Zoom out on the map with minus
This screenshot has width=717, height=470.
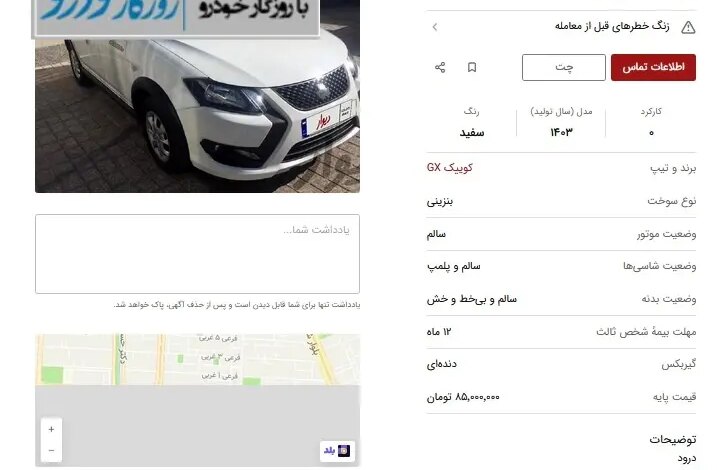[51, 450]
